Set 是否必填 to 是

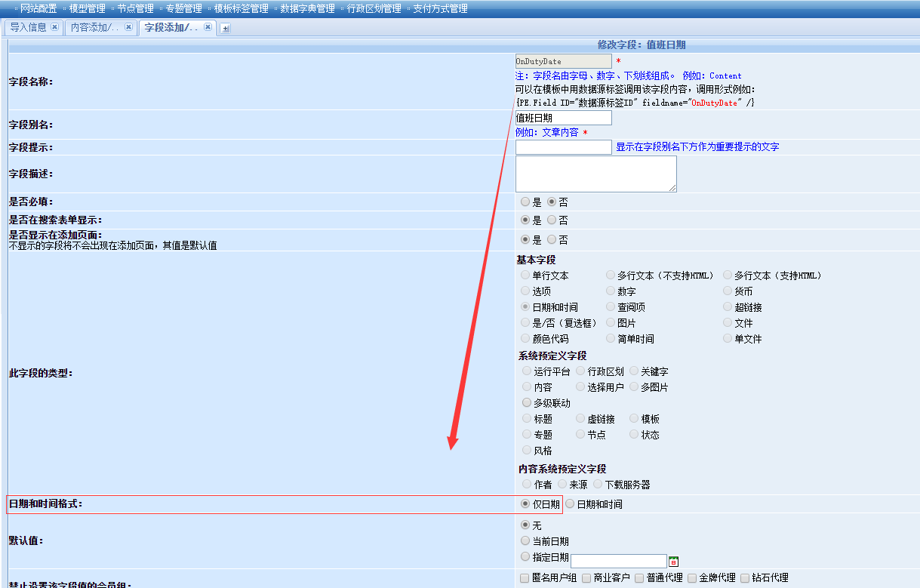click(525, 202)
